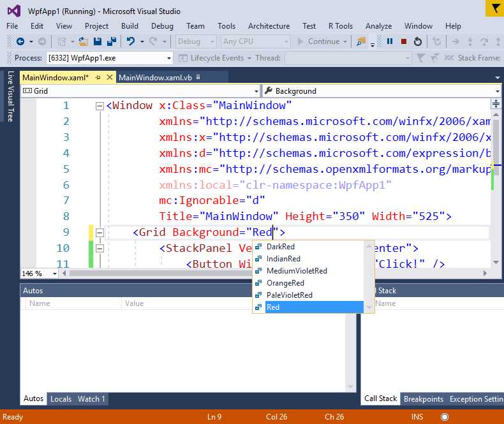Switch to the Breakpoints tab
This screenshot has width=504, height=424.
[424, 399]
